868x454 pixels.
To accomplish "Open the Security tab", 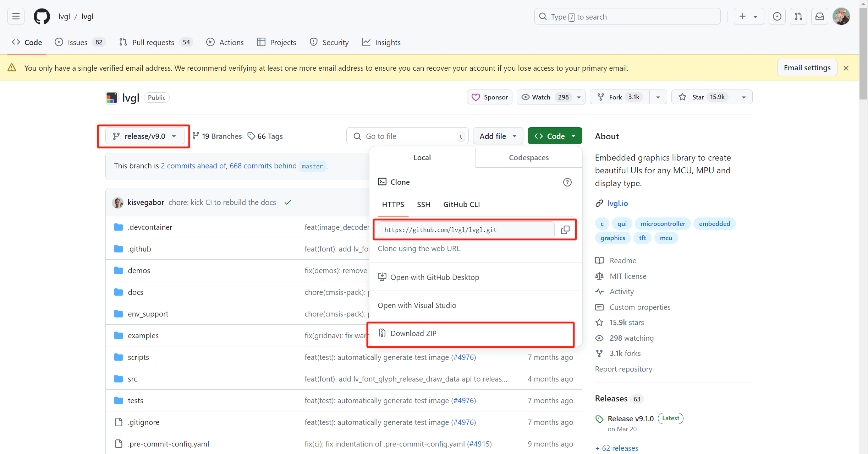I will tap(329, 42).
